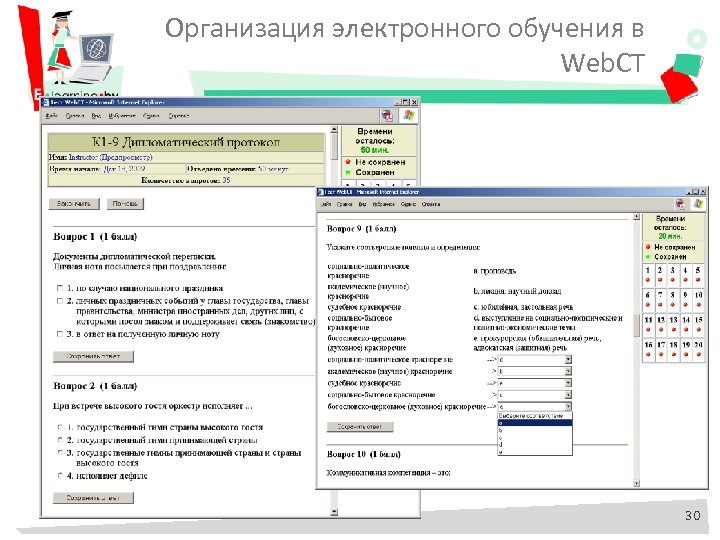
Task: Click the 'К1-9 Дипломатический протокол' title
Action: tap(186, 142)
